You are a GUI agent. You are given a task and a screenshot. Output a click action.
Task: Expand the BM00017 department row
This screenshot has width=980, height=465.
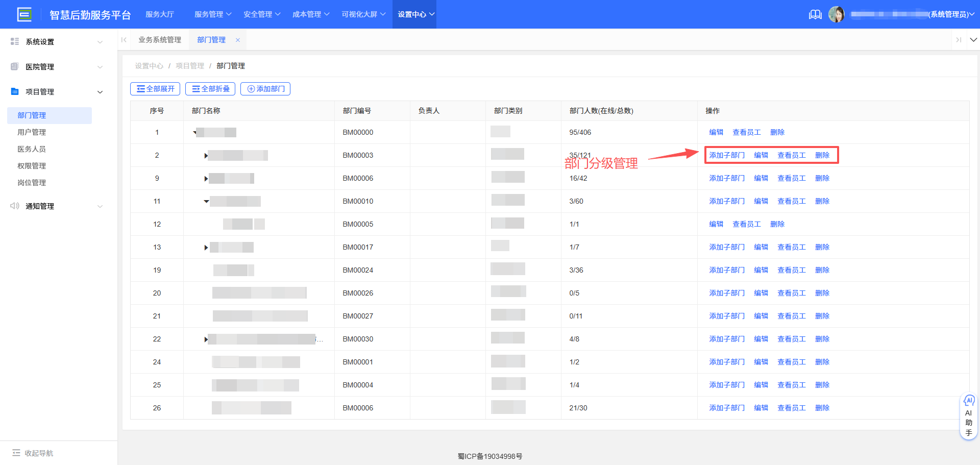coord(206,248)
